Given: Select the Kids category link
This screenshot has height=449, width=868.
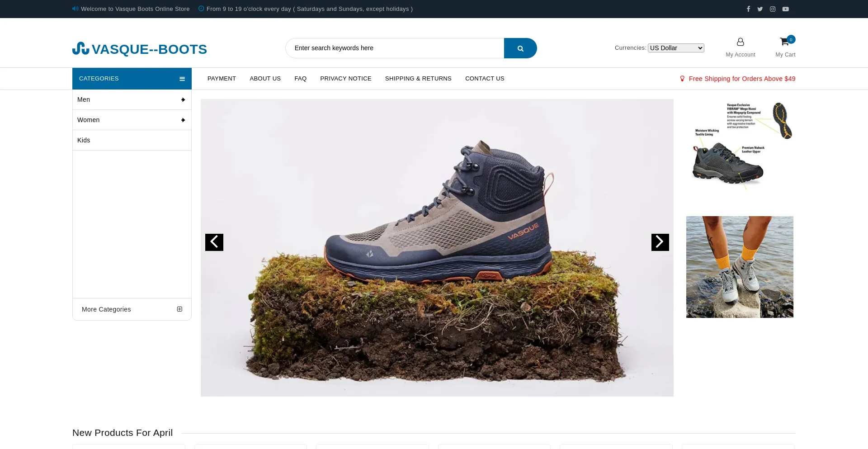Looking at the screenshot, I should [84, 140].
